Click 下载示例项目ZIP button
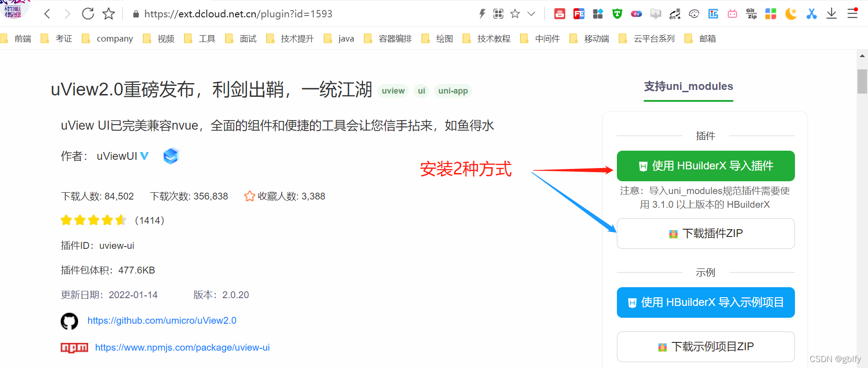The width and height of the screenshot is (868, 368). click(705, 347)
